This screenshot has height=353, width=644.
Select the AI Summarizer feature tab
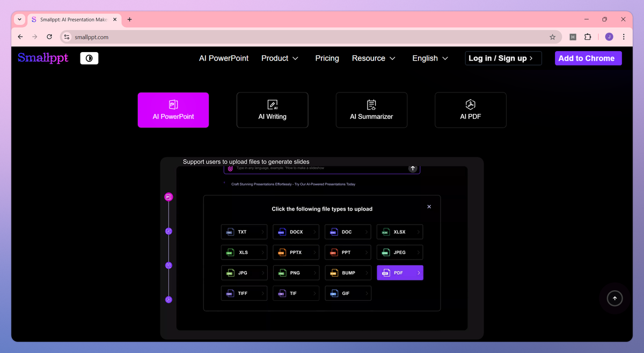point(371,110)
